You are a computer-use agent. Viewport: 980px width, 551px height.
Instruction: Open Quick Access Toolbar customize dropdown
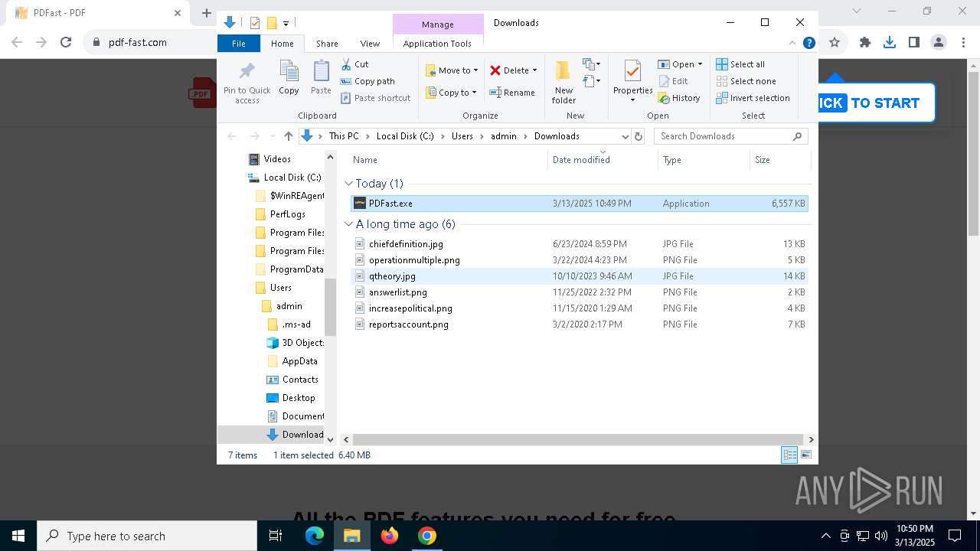(x=286, y=23)
